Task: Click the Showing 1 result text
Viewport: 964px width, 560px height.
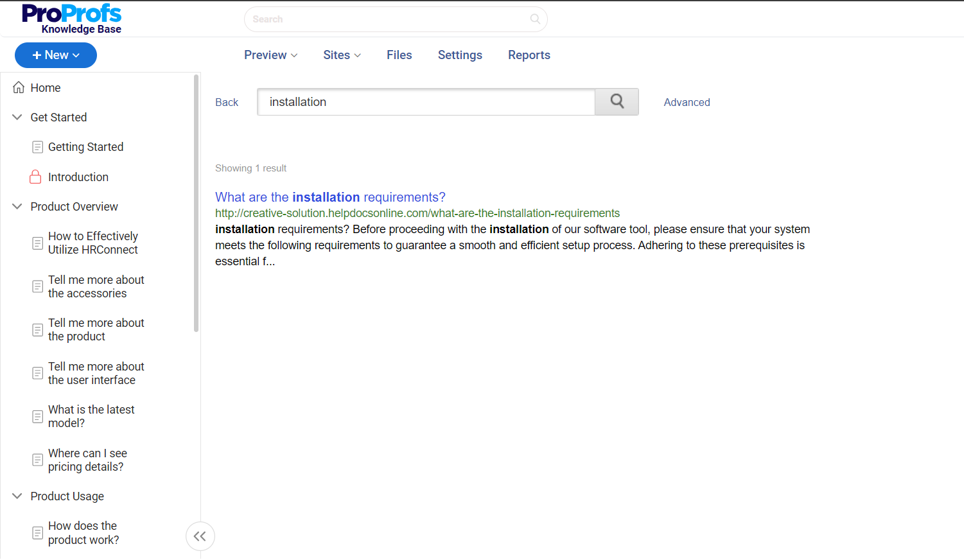Action: (x=251, y=168)
